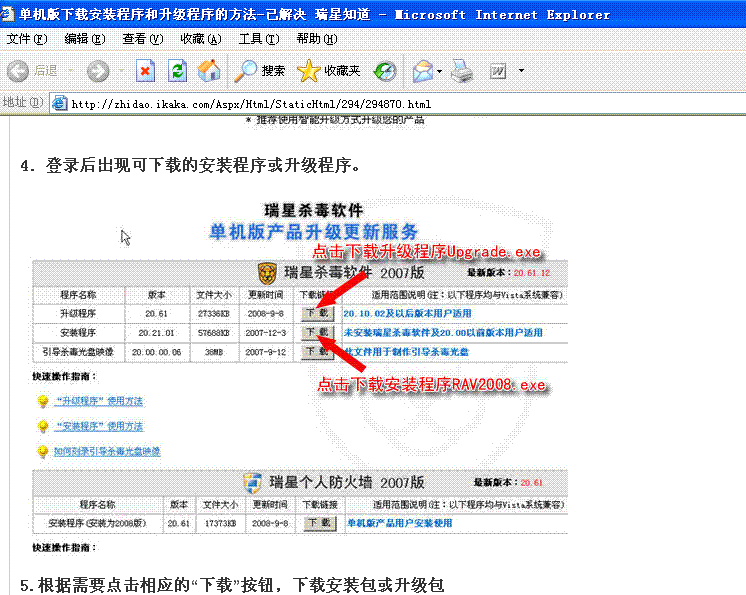Viewport: 746px width, 595px height.
Task: Stop page loading with red X icon
Action: (145, 71)
